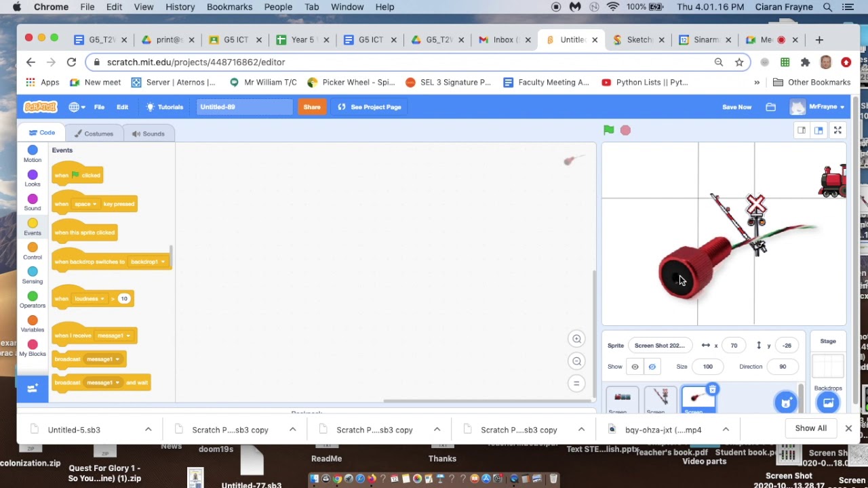The height and width of the screenshot is (488, 868).
Task: Delete the selected sprite with trash icon
Action: pos(712,389)
